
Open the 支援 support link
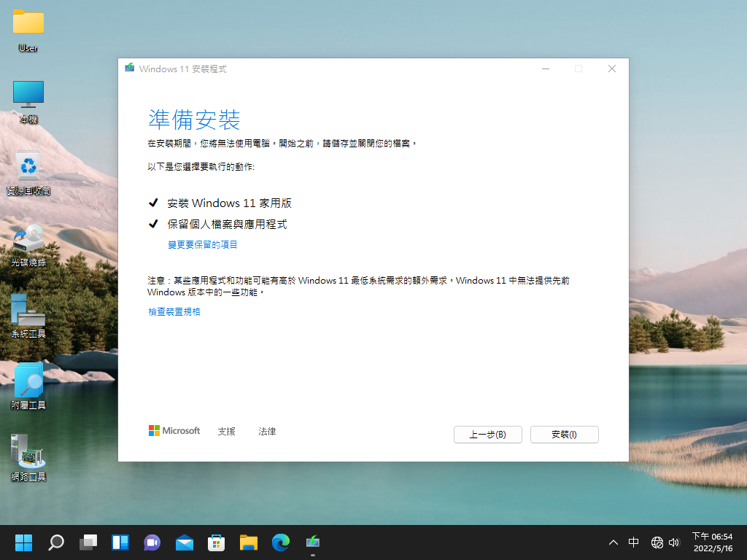(226, 432)
